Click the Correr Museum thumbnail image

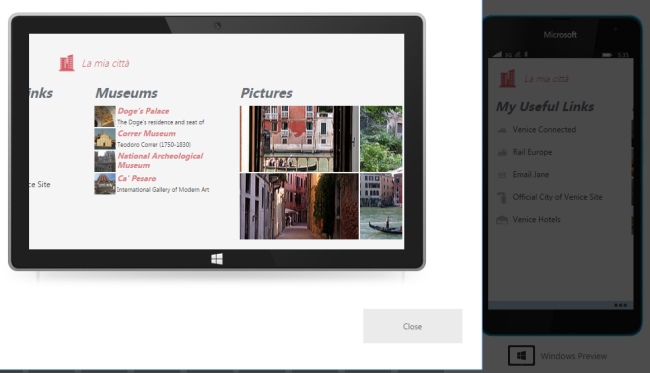point(105,139)
